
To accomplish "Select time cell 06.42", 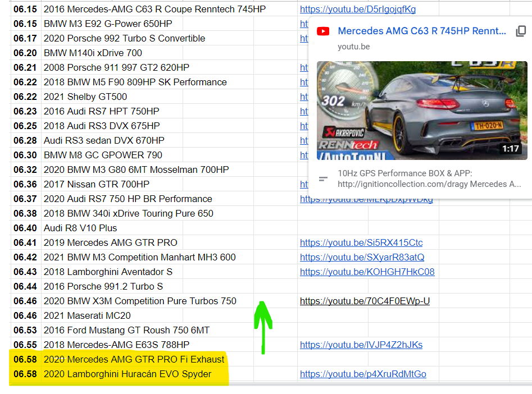I will pos(25,258).
